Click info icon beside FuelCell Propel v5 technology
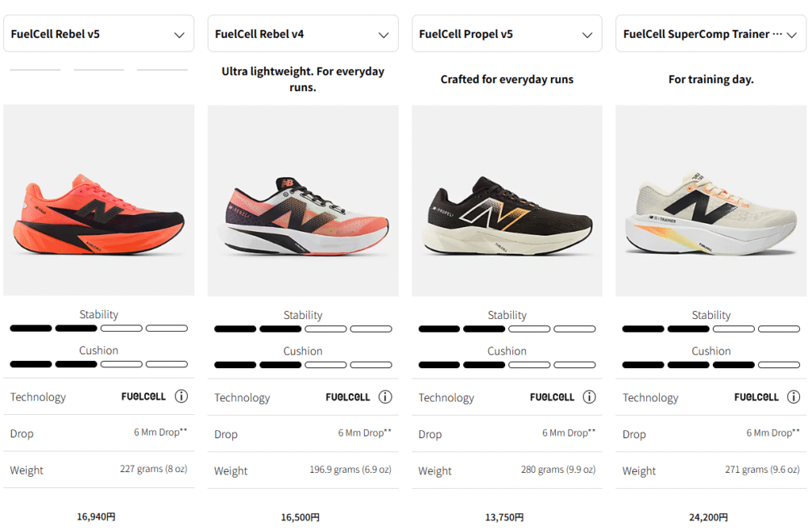Viewport: 812px width, 530px height. point(589,397)
